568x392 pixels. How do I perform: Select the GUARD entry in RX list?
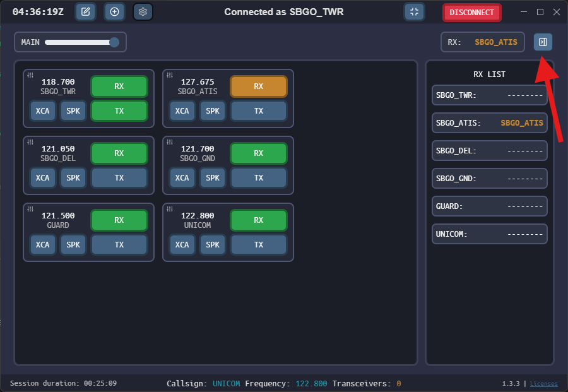pyautogui.click(x=489, y=206)
